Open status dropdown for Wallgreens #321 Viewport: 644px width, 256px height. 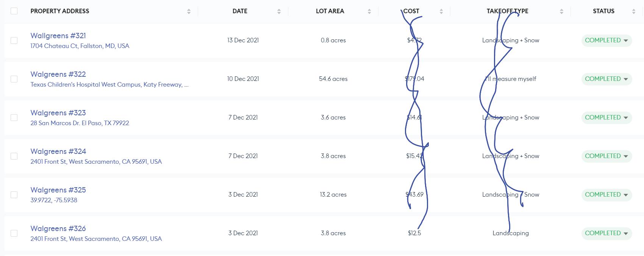click(x=625, y=40)
